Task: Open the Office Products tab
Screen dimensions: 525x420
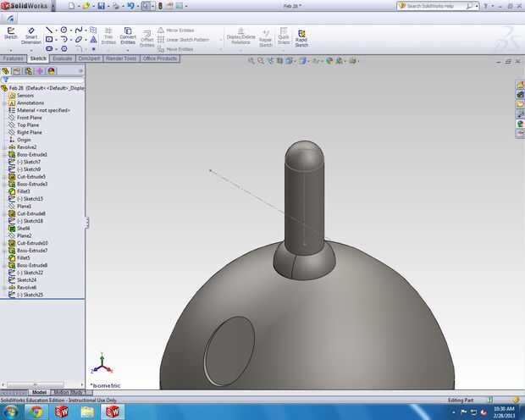Action: click(160, 59)
